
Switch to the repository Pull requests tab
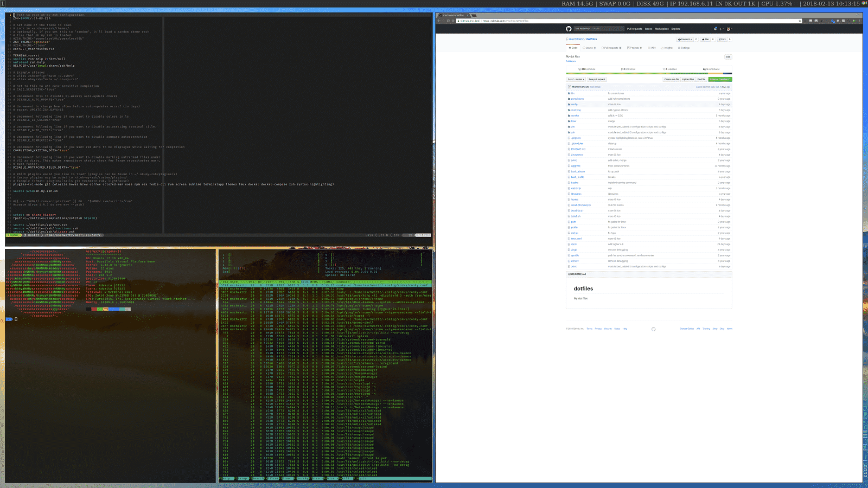coord(611,48)
